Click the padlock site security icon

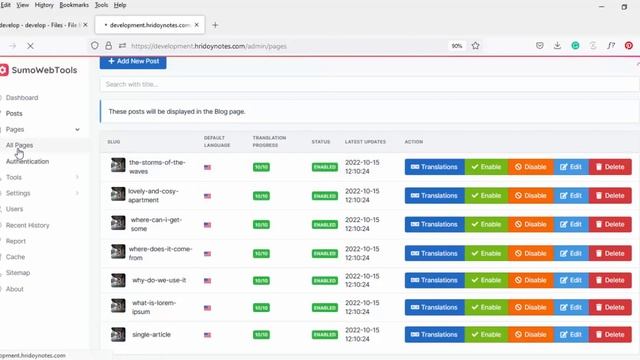point(108,46)
